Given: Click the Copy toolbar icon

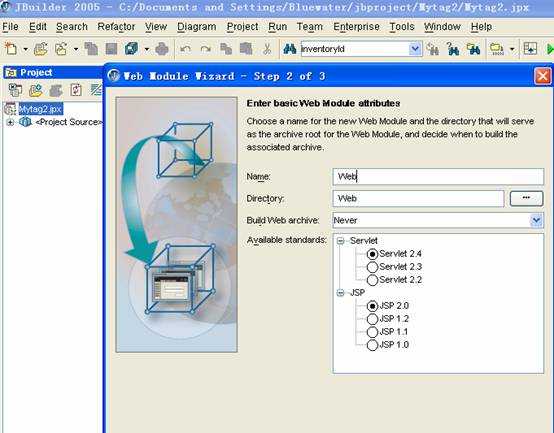Looking at the screenshot, I should (x=226, y=49).
